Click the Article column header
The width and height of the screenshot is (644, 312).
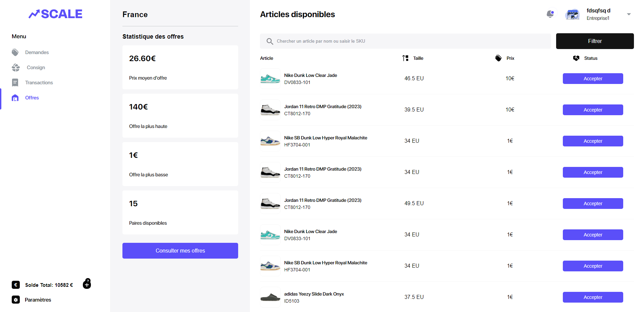[267, 58]
